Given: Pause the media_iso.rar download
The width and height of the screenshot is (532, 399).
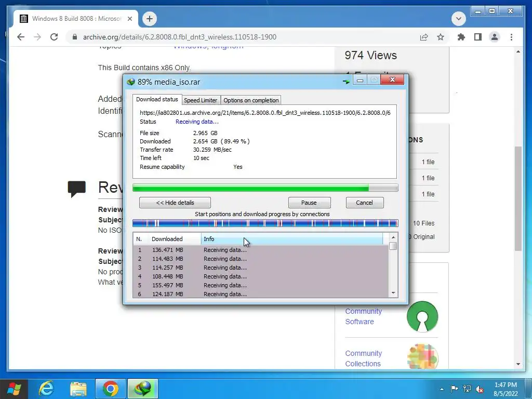Looking at the screenshot, I should (309, 203).
